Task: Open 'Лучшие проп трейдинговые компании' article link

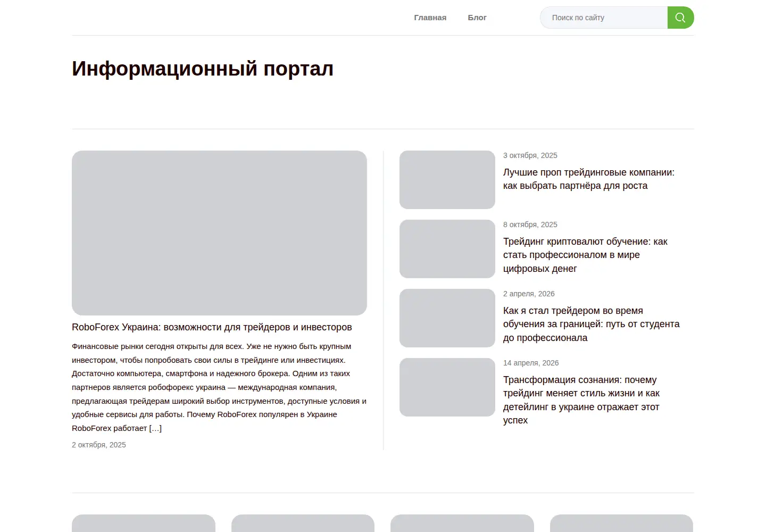Action: (x=589, y=179)
